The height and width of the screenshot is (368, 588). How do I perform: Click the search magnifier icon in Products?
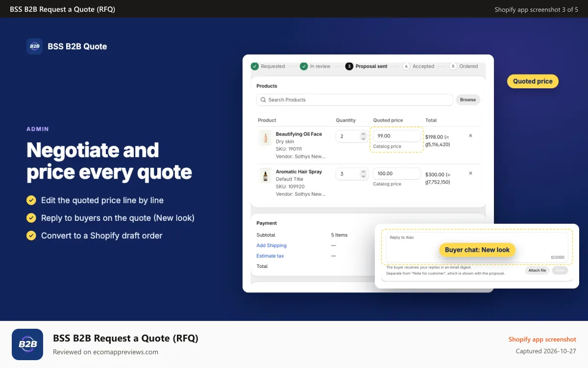click(264, 100)
